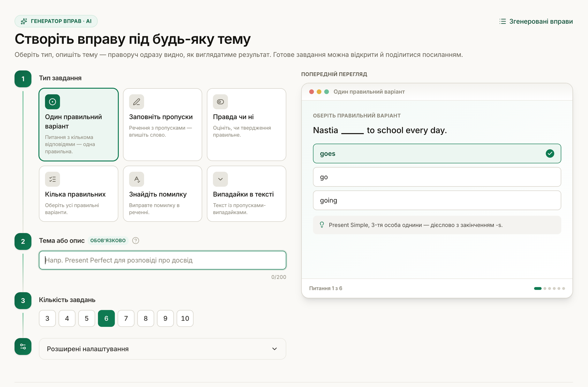Screen dimensions: 588x387
Task: Click the ОБЕРІТЬ ПРАВИЛЬНИЙ ВАРІАНТ caption
Action: [357, 116]
